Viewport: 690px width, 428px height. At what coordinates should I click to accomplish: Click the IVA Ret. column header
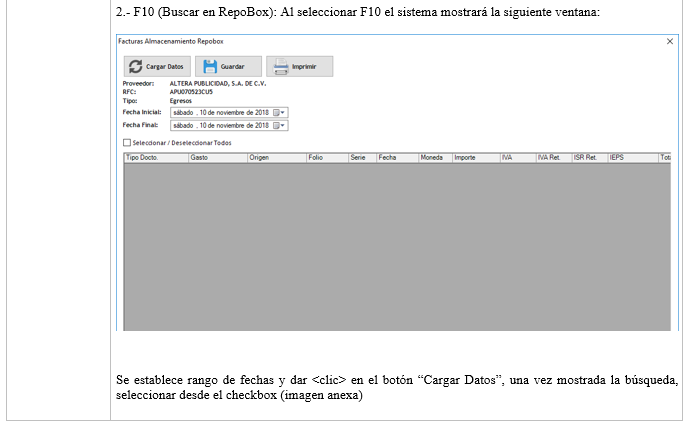point(554,157)
